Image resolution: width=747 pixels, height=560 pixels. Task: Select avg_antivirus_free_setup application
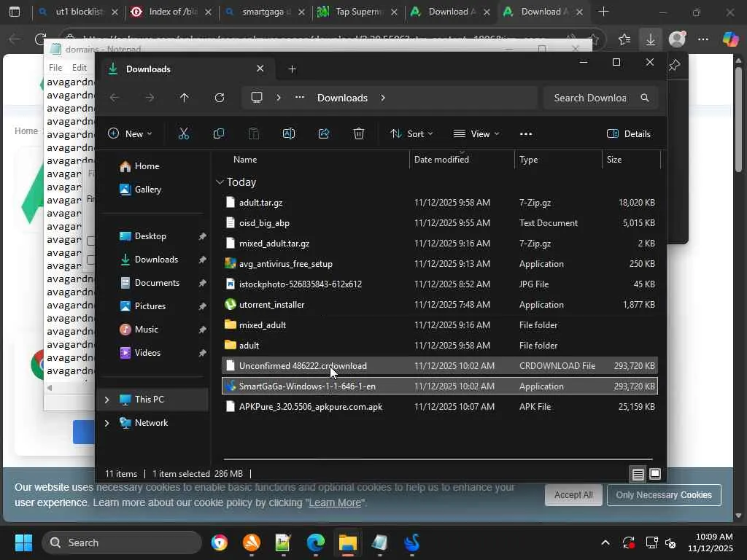[x=440, y=264]
